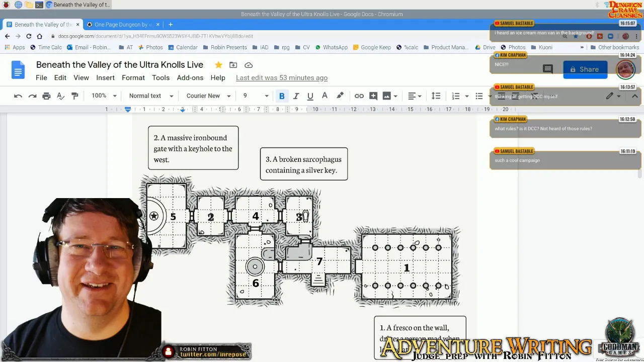Open the Other bookmarks folder
Image resolution: width=644 pixels, height=362 pixels.
613,47
